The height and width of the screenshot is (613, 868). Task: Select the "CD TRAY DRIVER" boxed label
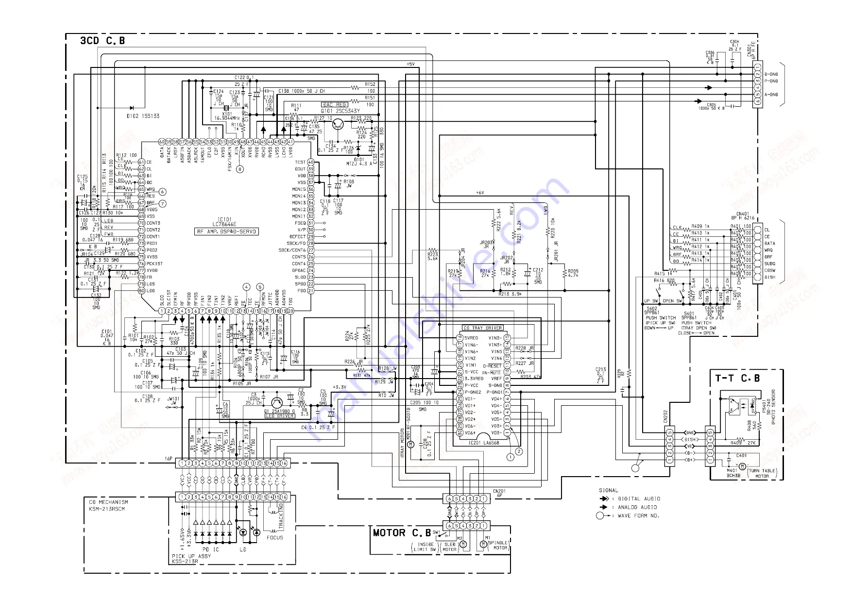click(x=482, y=328)
